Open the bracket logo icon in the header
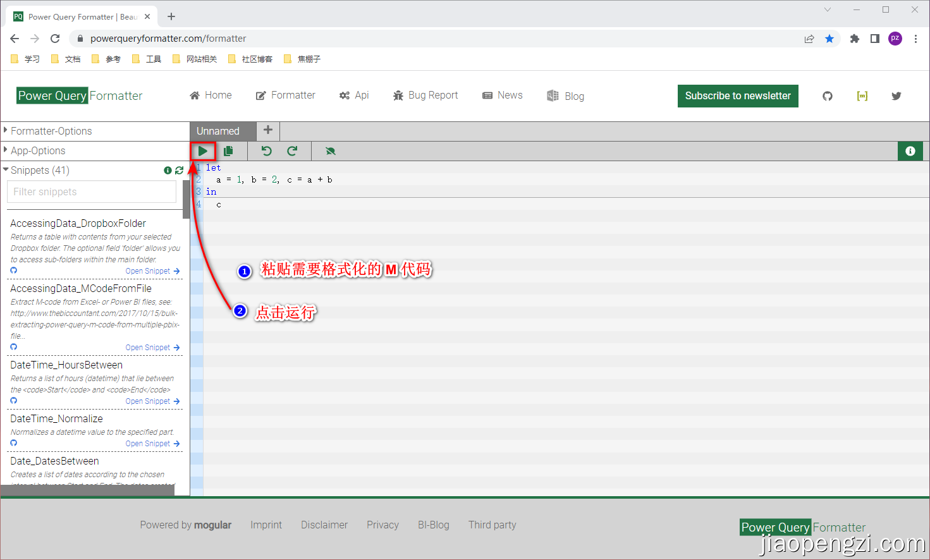Screen dimensions: 930x560 [862, 96]
